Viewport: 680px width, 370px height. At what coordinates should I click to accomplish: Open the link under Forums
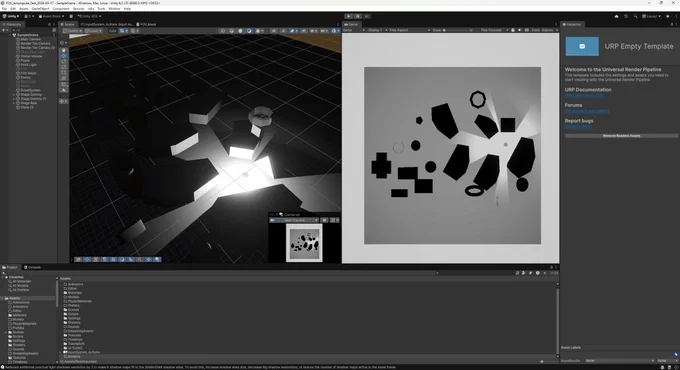587,111
